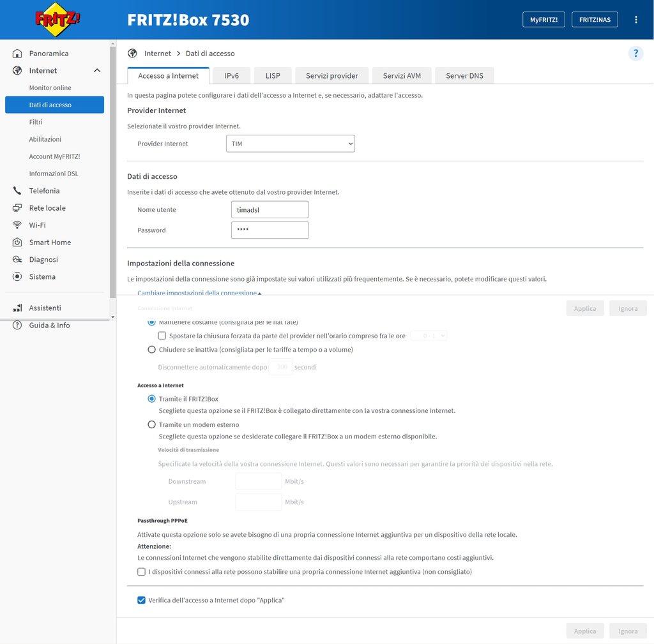Open Dati di accesso in the sidebar
Screen dimensions: 654x644
click(x=55, y=105)
